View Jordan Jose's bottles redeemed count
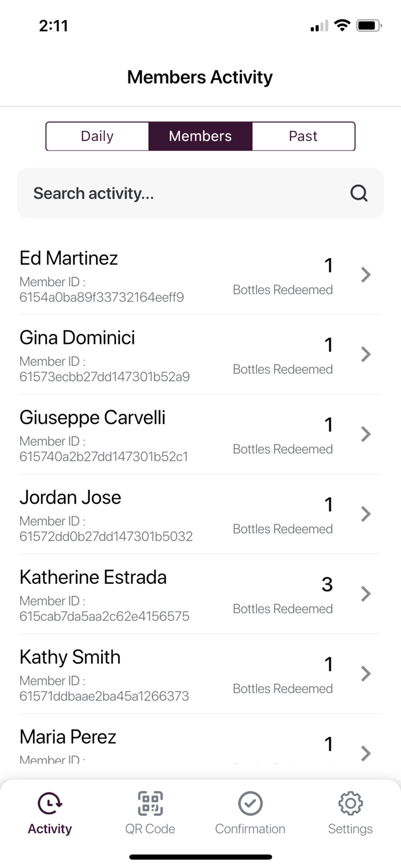Screen dimensions: 401x868 tap(328, 505)
